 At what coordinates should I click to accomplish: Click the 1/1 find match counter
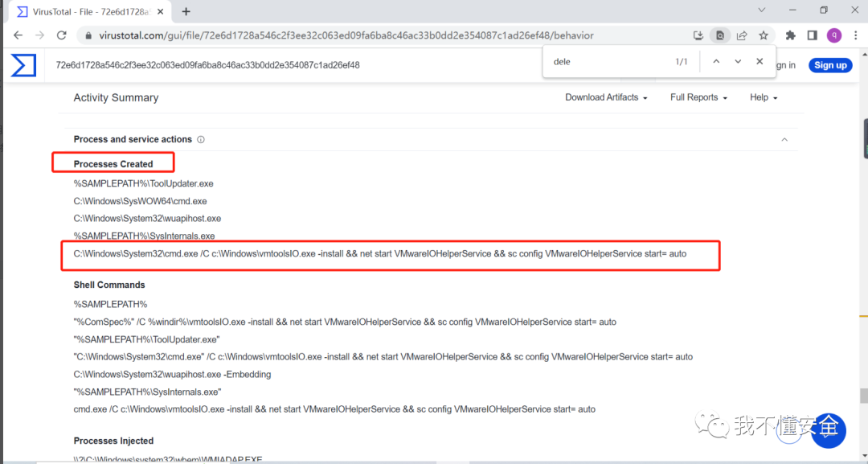click(682, 61)
